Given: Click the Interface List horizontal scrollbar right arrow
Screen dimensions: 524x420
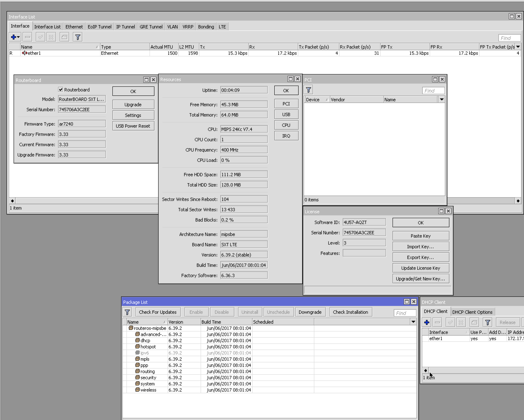Looking at the screenshot, I should tap(518, 201).
